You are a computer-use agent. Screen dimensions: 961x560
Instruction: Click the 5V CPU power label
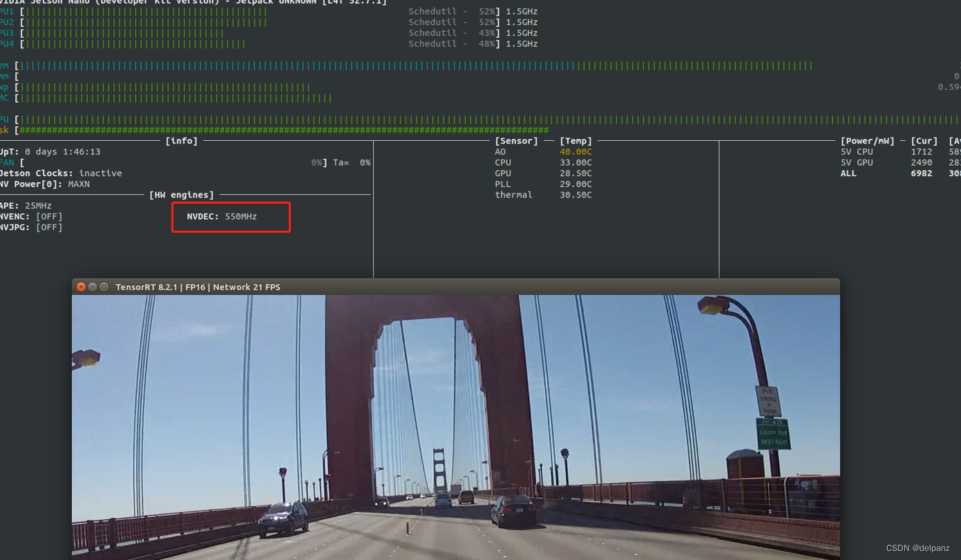click(857, 152)
